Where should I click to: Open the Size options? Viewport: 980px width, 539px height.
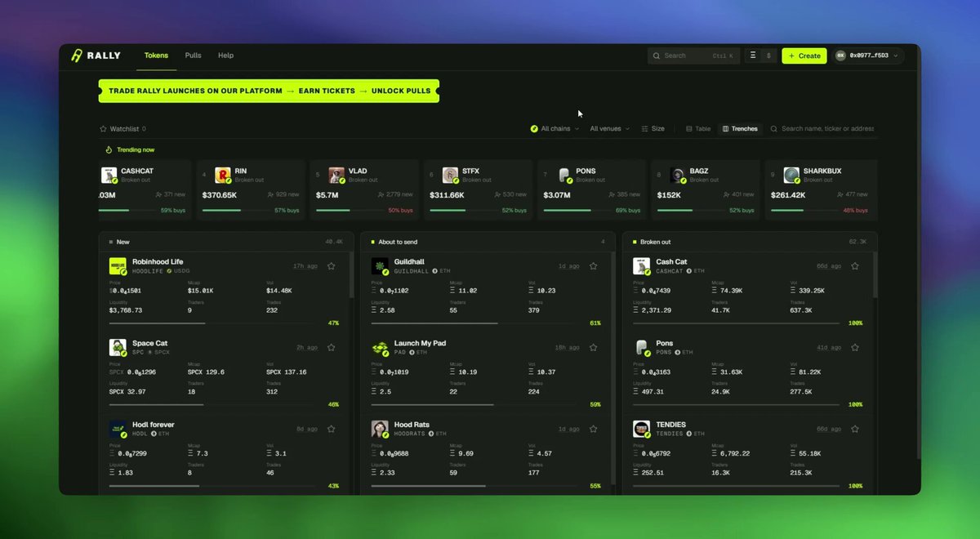click(653, 129)
